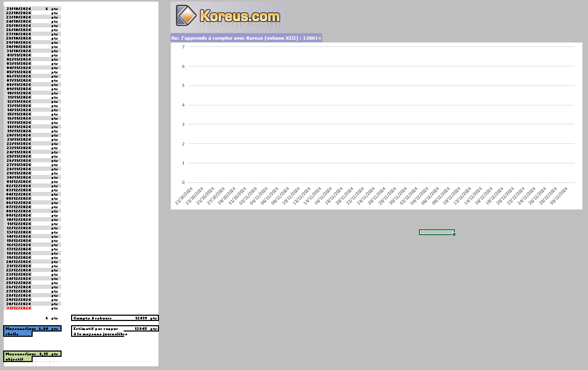Viewport: 588px width, 370px height.
Task: Click the highlighted active cell below the chart
Action: [436, 232]
